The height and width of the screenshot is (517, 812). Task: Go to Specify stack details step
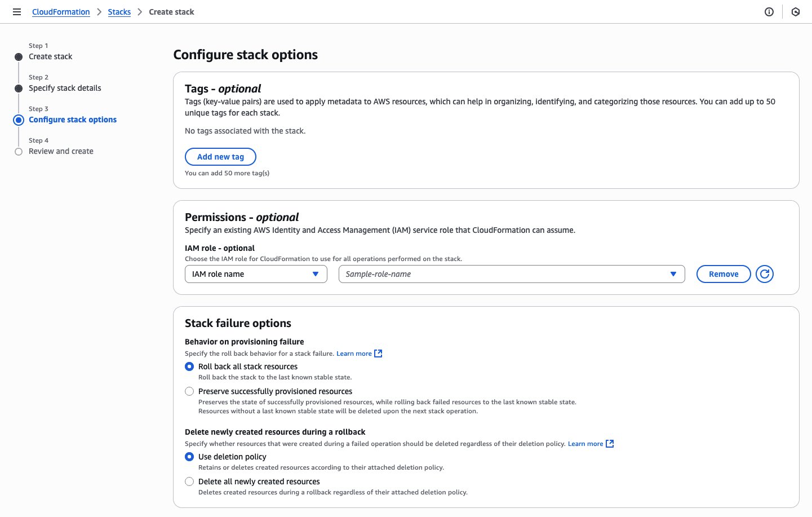65,88
